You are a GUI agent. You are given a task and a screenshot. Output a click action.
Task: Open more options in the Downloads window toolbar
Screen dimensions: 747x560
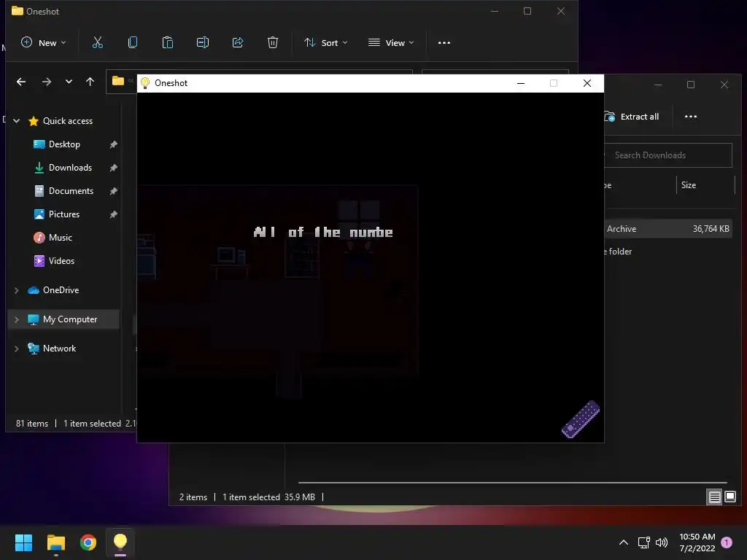[690, 117]
